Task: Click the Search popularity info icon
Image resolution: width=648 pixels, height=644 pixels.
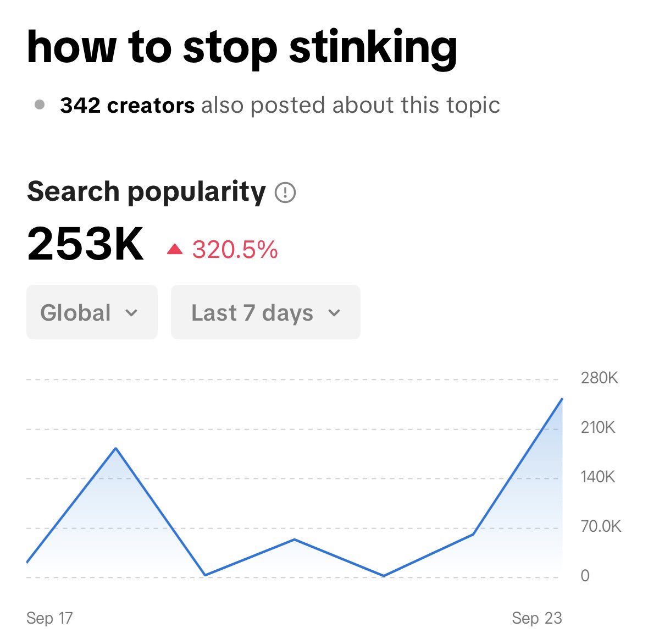Action: click(285, 192)
